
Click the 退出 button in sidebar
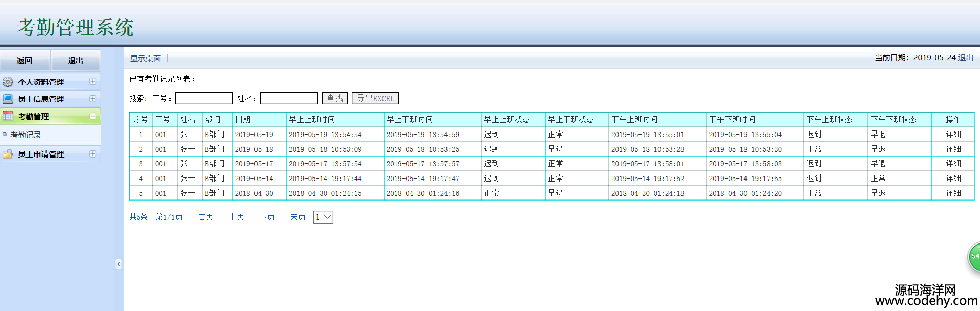(x=76, y=60)
